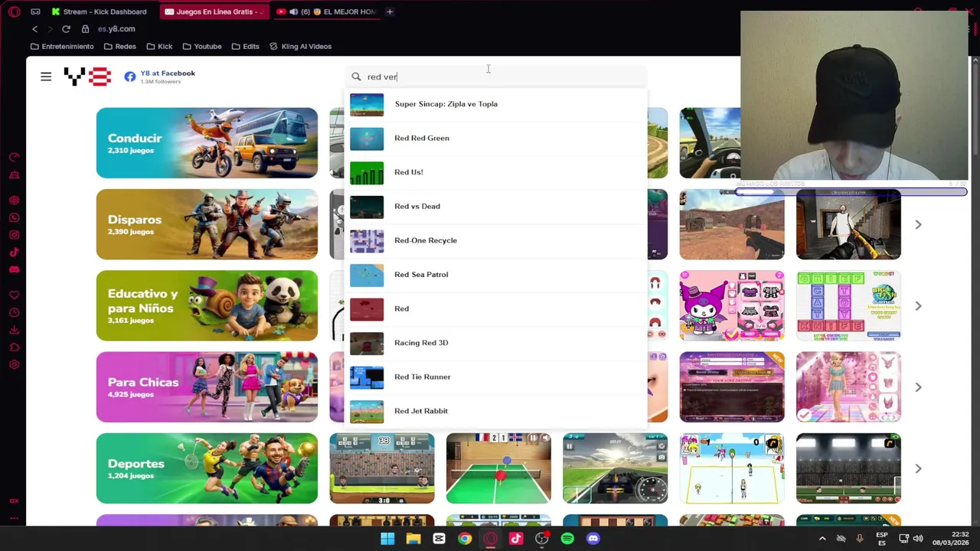This screenshot has width=980, height=551.
Task: Open the Deportes category card
Action: [207, 468]
